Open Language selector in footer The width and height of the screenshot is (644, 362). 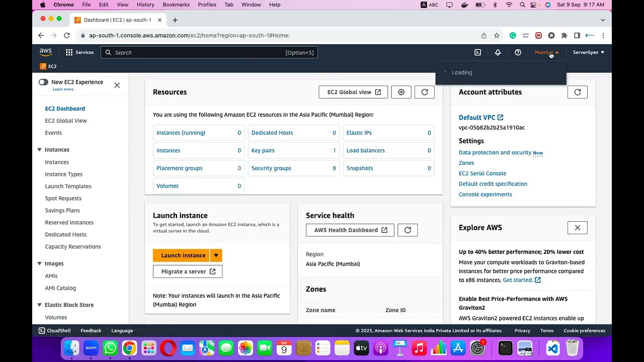pos(122,331)
